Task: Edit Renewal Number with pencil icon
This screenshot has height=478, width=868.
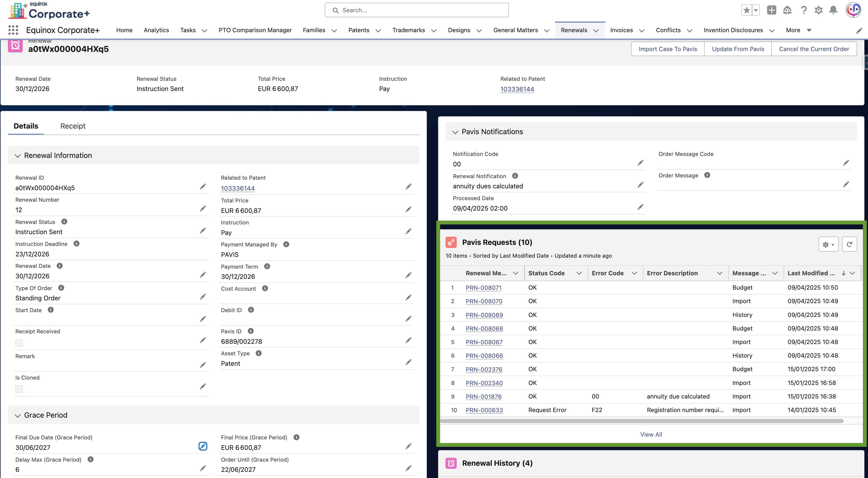Action: pyautogui.click(x=203, y=209)
